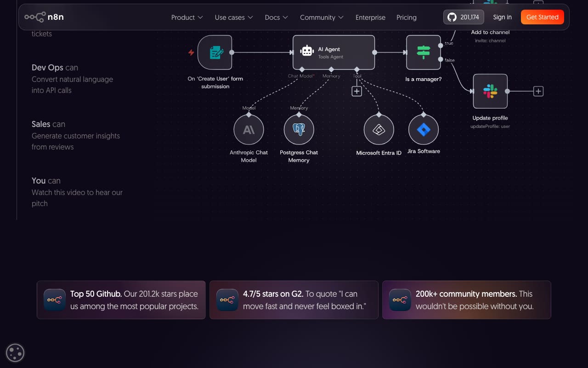The image size is (588, 368).
Task: Go to the Pricing page
Action: pos(407,17)
